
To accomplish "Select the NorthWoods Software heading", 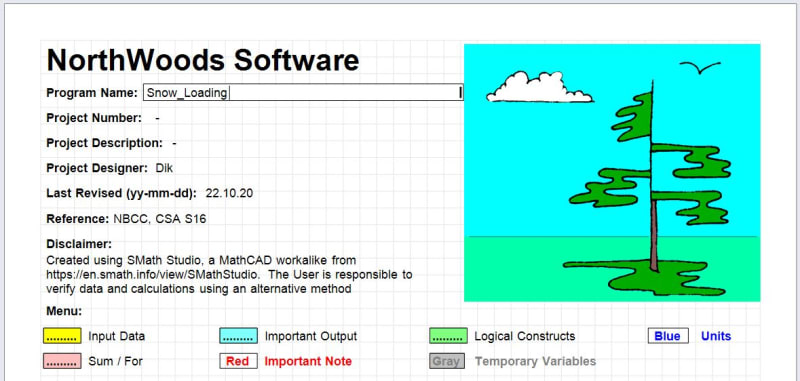I will tap(203, 60).
